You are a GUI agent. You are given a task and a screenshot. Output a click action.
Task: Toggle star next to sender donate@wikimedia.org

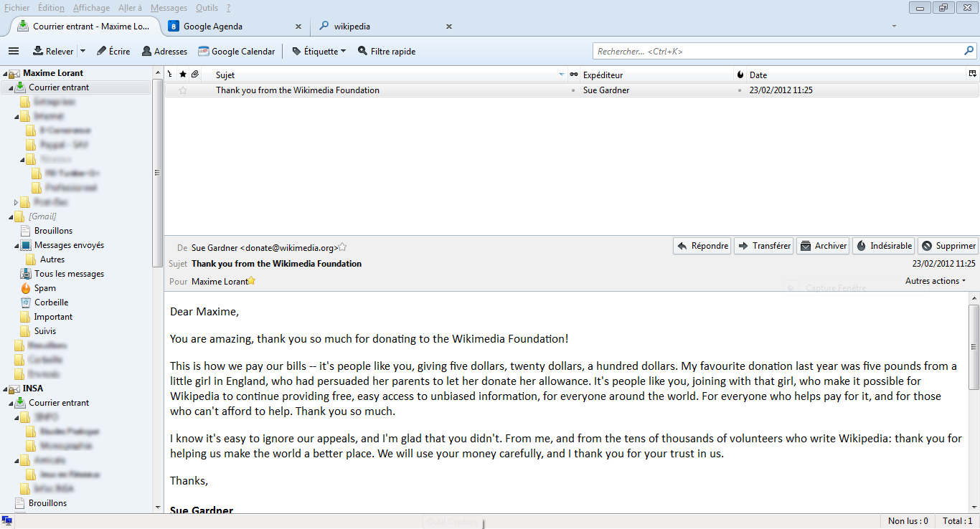pos(343,247)
